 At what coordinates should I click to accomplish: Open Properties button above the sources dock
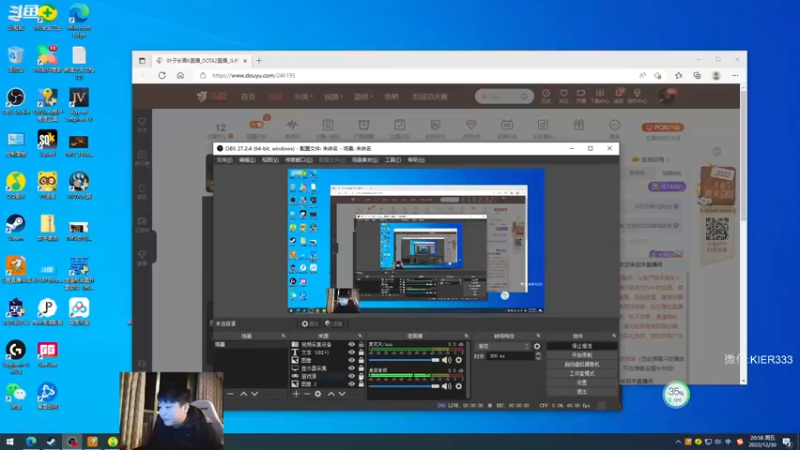click(x=310, y=323)
